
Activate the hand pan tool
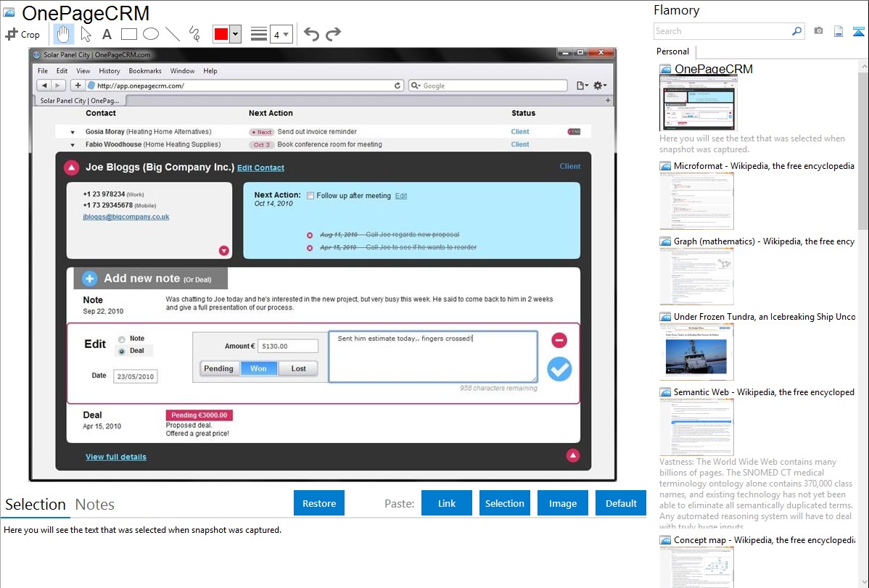click(x=63, y=34)
